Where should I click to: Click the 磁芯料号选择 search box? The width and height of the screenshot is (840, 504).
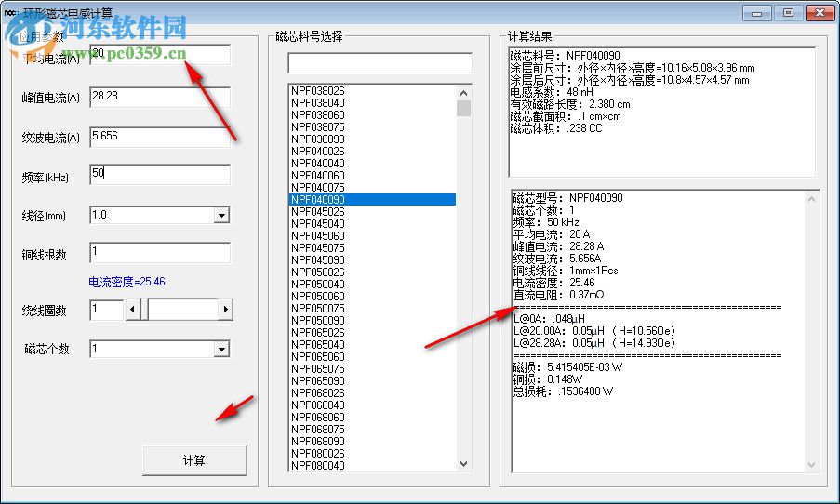coord(380,62)
